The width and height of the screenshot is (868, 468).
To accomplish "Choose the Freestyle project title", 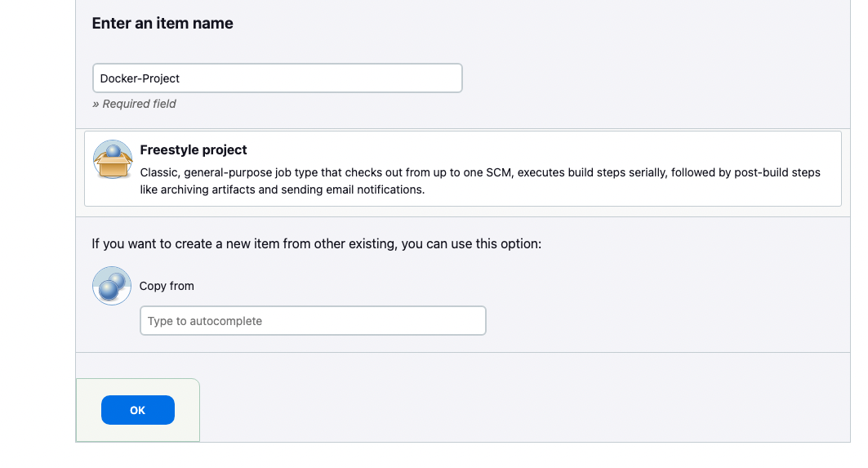I will (194, 150).
